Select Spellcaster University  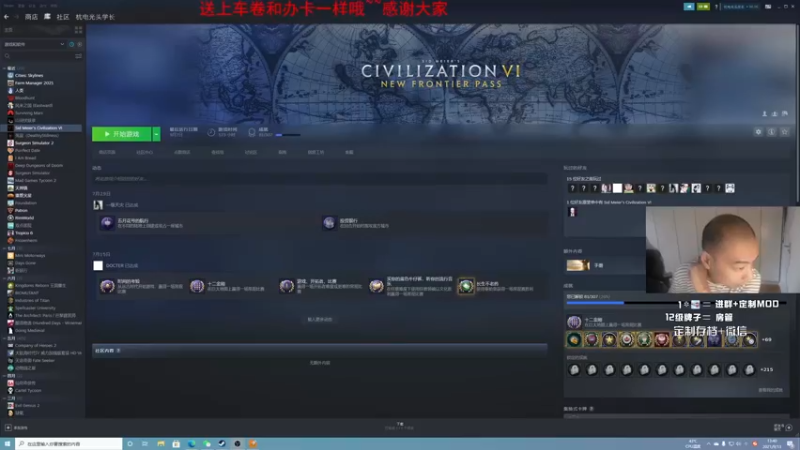click(35, 308)
